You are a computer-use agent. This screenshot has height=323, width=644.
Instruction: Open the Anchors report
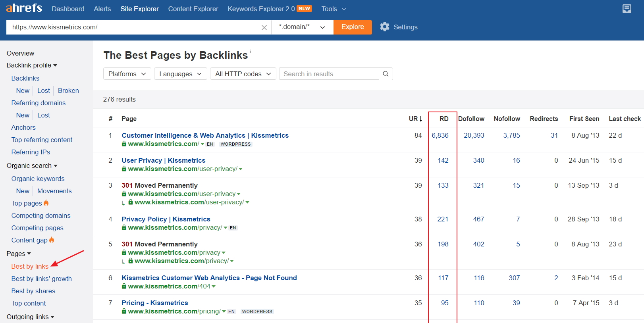click(23, 127)
